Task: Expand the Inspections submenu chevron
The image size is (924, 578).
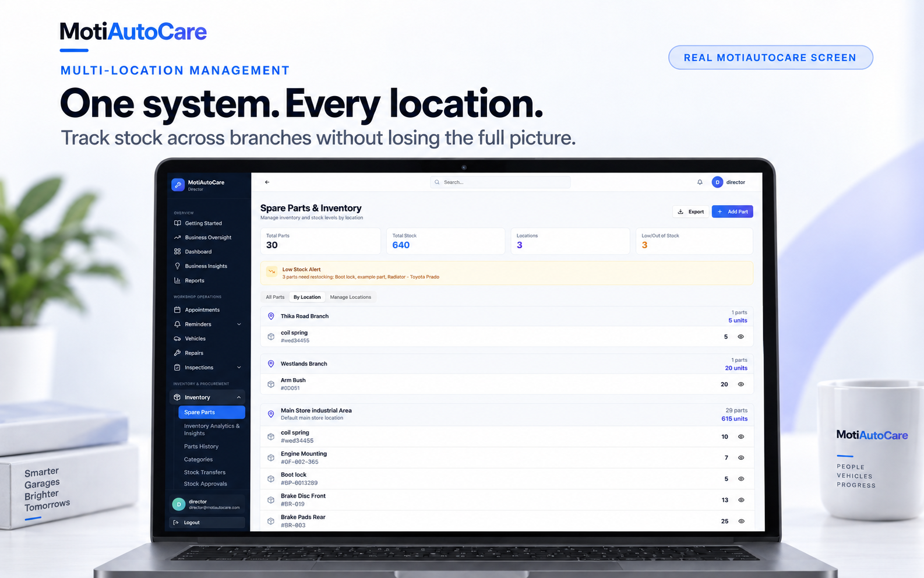Action: pyautogui.click(x=239, y=368)
